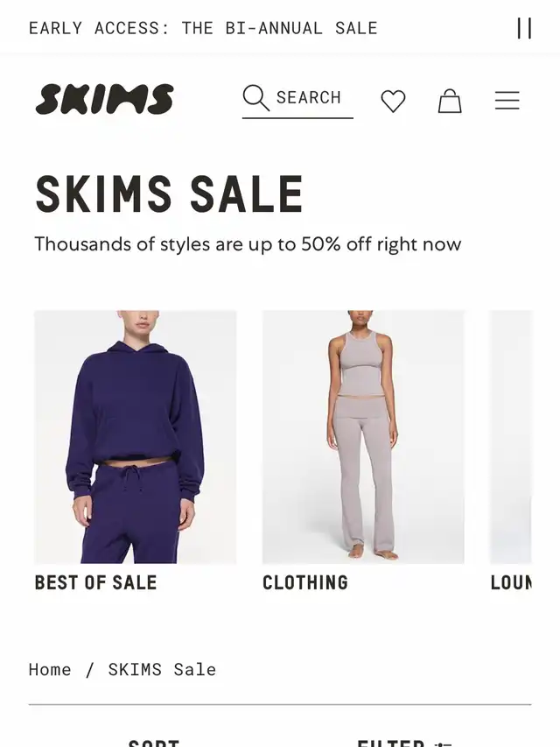560x747 pixels.
Task: Open the partially visible LOUN category label
Action: click(x=511, y=582)
